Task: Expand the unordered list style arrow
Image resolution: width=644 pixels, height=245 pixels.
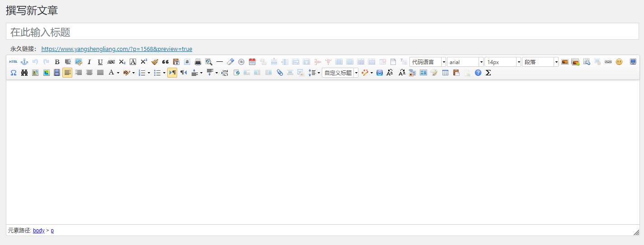Action: [x=164, y=73]
